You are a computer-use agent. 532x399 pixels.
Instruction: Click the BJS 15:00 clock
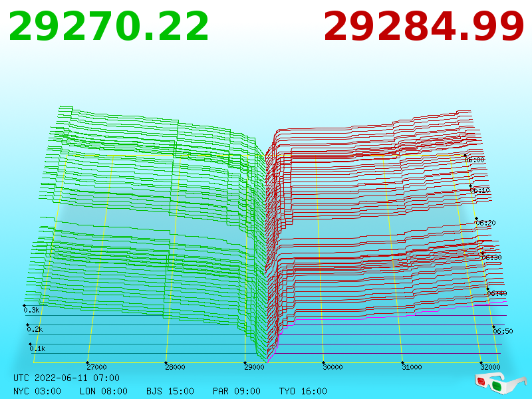170,391
